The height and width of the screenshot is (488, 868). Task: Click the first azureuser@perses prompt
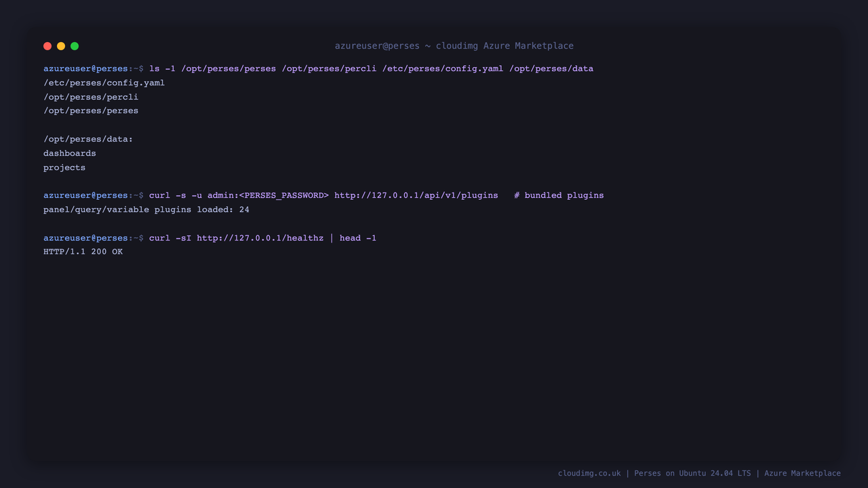coord(85,68)
